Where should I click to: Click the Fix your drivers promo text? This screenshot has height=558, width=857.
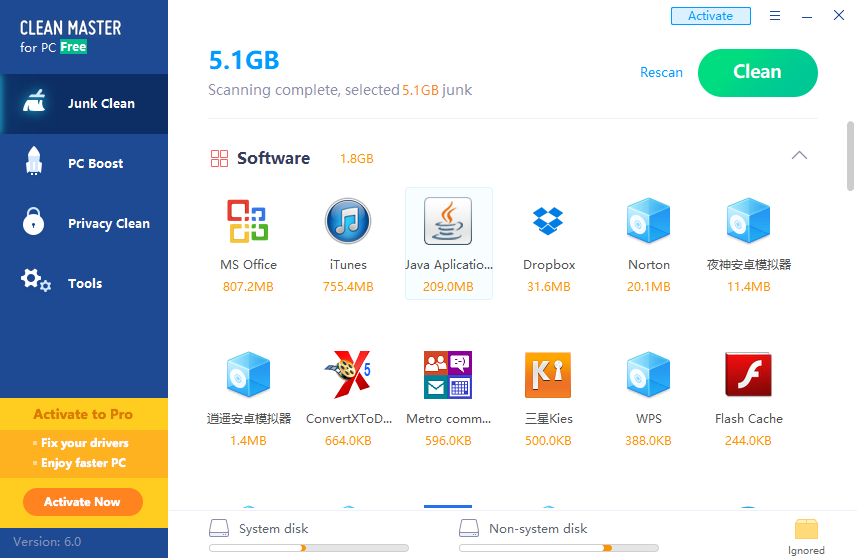click(x=85, y=443)
